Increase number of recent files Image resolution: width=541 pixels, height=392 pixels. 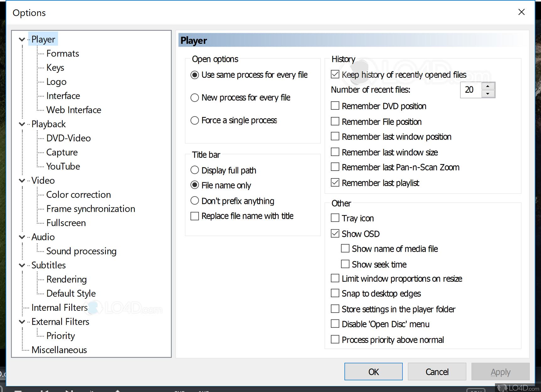click(488, 86)
